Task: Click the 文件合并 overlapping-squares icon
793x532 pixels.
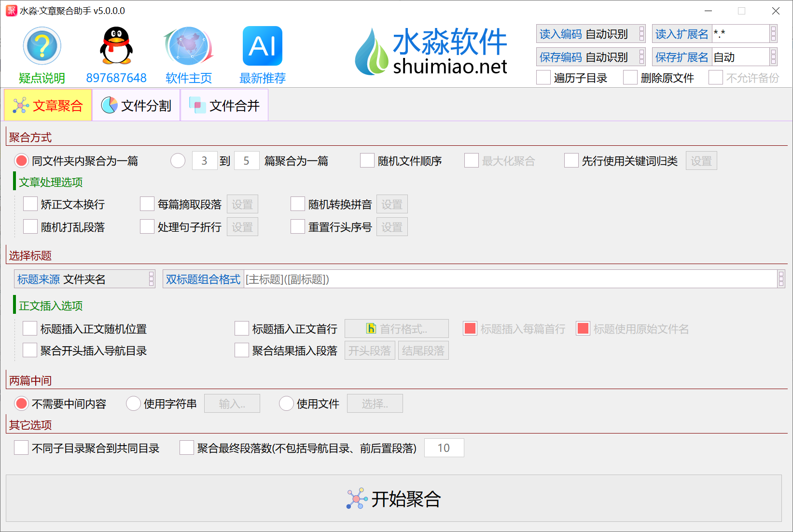Action: pos(197,105)
